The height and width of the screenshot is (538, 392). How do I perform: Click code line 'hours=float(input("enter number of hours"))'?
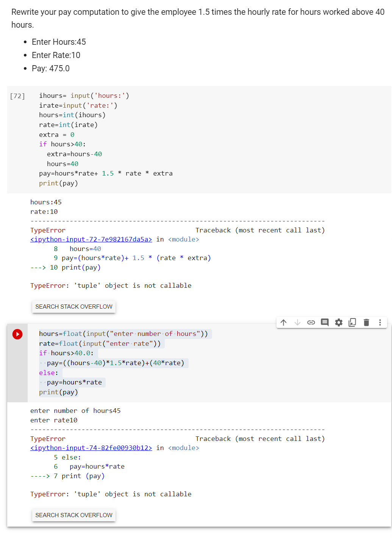click(x=123, y=334)
